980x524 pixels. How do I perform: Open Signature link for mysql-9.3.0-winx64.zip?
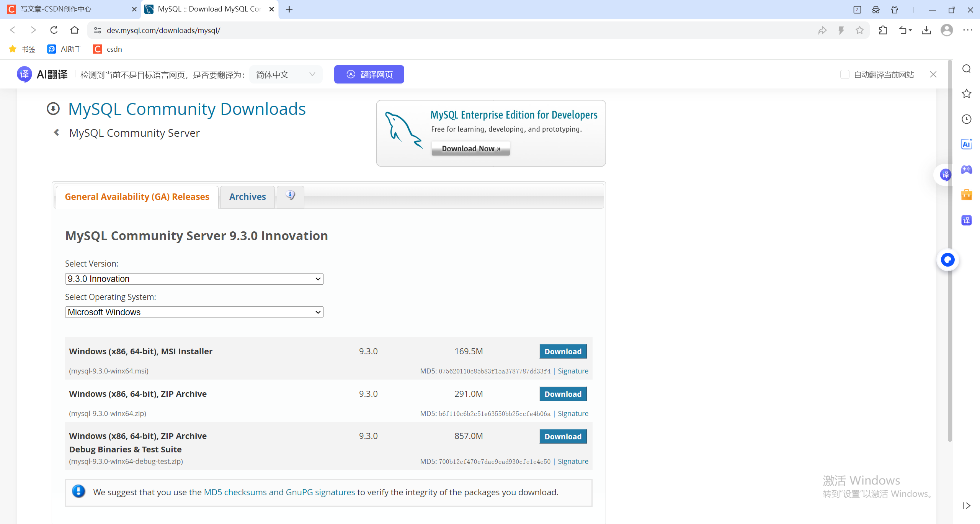pyautogui.click(x=573, y=413)
